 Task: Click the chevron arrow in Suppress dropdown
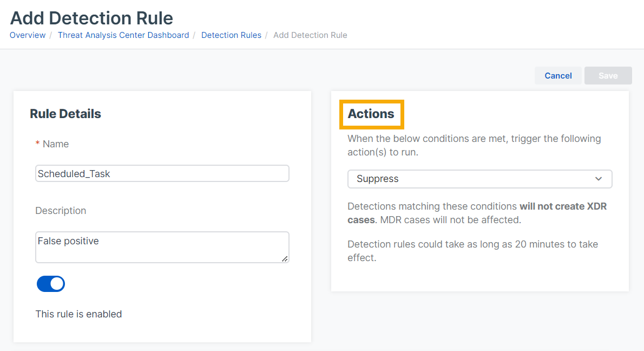point(599,179)
